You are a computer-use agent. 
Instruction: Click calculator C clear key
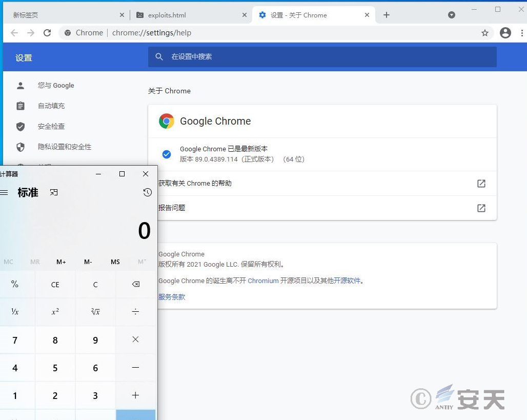[x=95, y=285]
